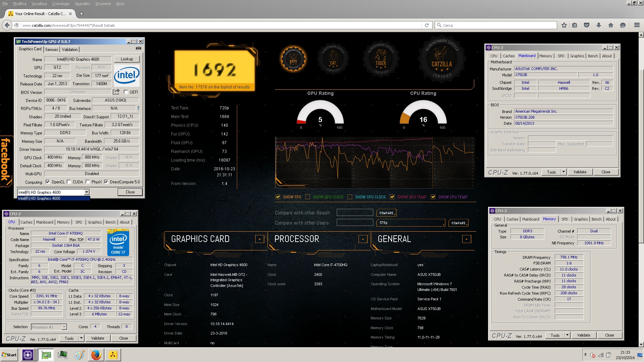644x362 pixels.
Task: Collapse the GENERAL section
Action: pos(467,239)
